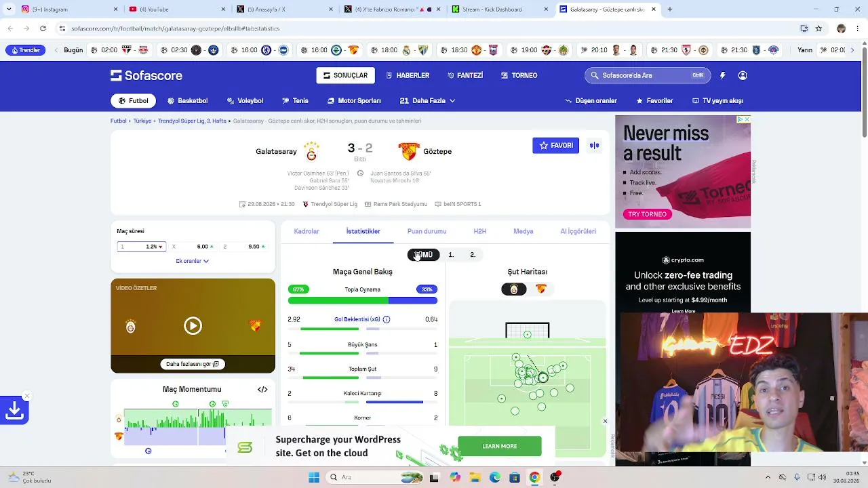This screenshot has height=488, width=868.
Task: Show Göztepe shots on shot map
Action: click(x=540, y=289)
